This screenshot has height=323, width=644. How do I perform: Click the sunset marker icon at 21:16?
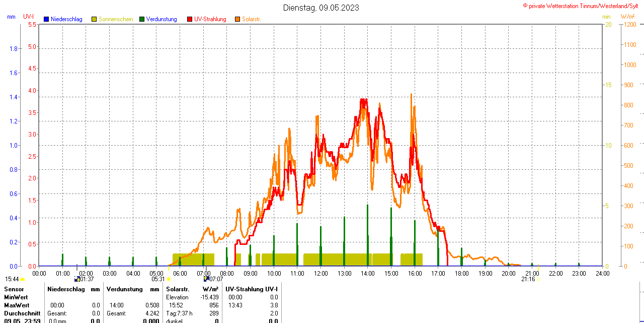[x=538, y=279]
